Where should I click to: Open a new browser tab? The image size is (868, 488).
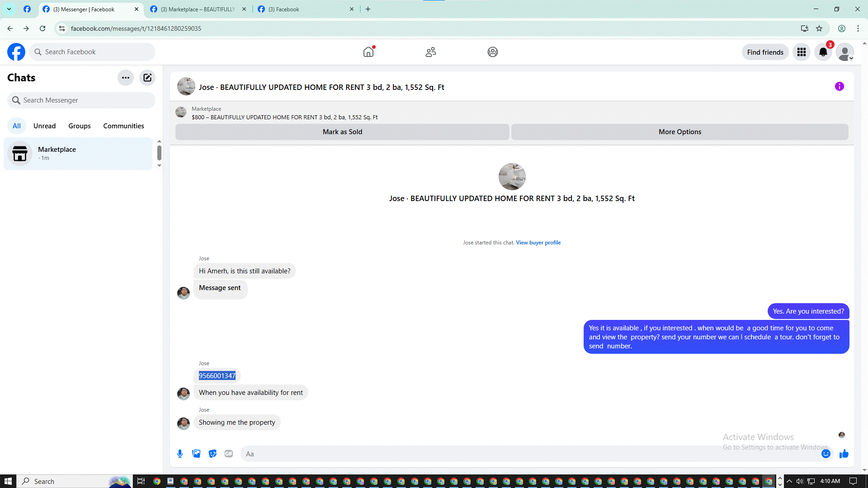coord(368,9)
